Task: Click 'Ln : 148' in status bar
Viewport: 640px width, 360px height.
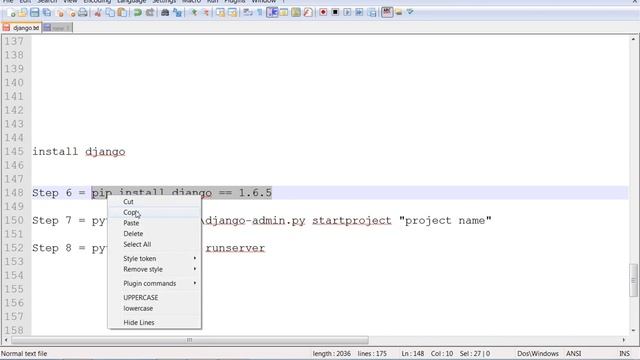Action: coord(413,353)
